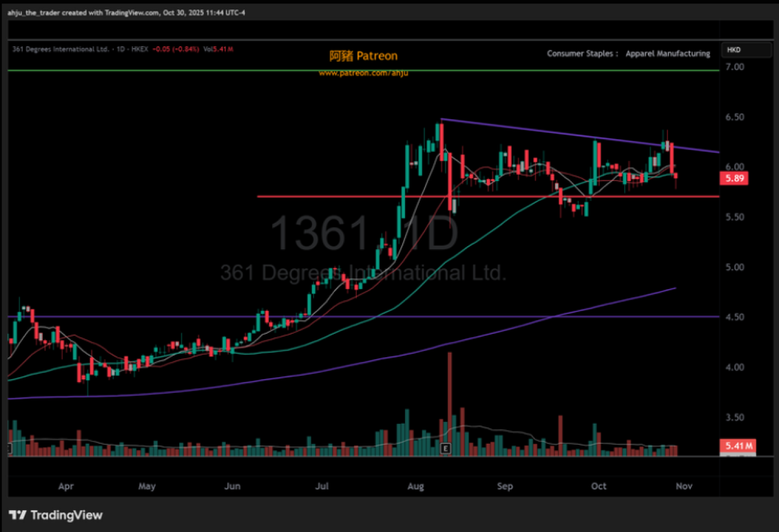Click the Oct label on time axis
The height and width of the screenshot is (532, 779).
click(x=599, y=486)
